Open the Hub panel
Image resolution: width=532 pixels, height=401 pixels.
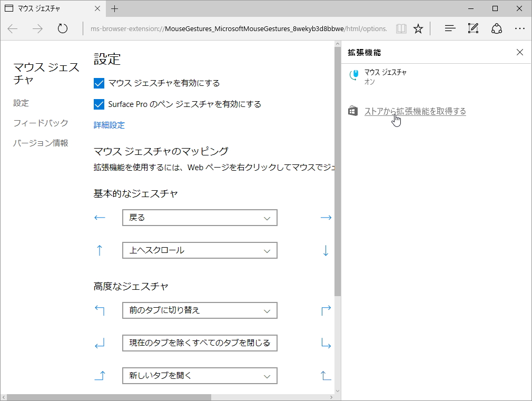click(449, 28)
